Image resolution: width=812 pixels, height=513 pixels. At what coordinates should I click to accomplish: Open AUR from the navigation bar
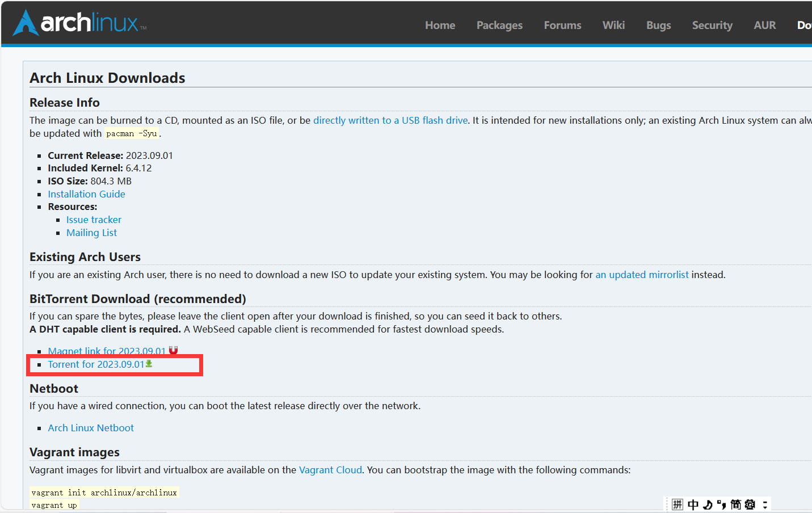(x=764, y=25)
